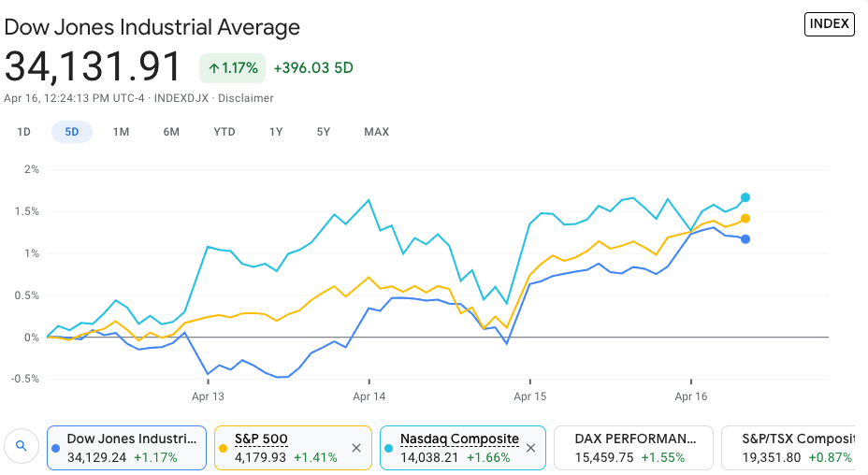The width and height of the screenshot is (868, 475).
Task: Click the search magnifier icon
Action: coord(21,446)
